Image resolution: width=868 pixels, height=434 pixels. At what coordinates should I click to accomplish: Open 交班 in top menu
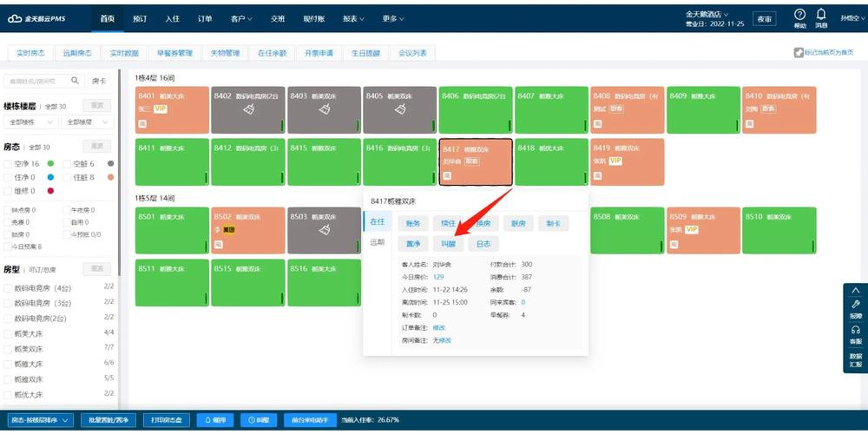pyautogui.click(x=278, y=19)
